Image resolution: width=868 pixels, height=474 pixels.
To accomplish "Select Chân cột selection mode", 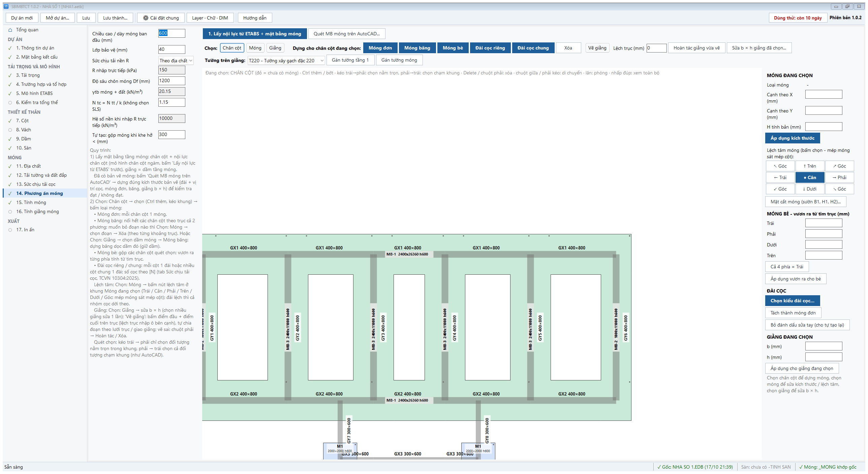I will click(232, 48).
